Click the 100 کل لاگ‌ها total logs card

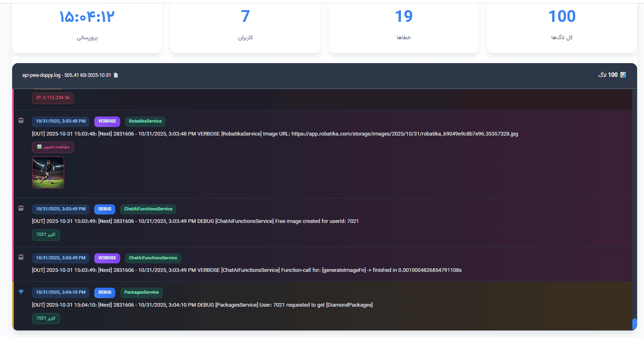[x=562, y=28]
